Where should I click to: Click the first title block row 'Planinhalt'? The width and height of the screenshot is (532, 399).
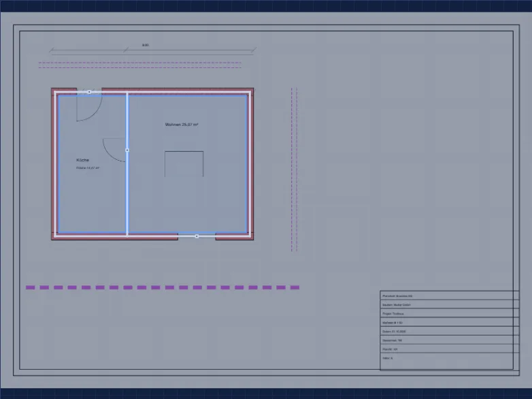tap(449, 296)
